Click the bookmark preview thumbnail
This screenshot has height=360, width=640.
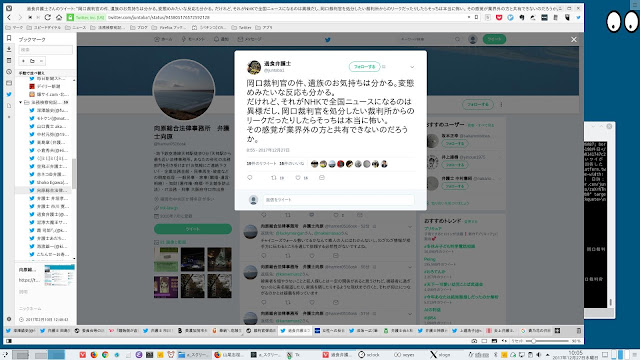[x=59, y=275]
